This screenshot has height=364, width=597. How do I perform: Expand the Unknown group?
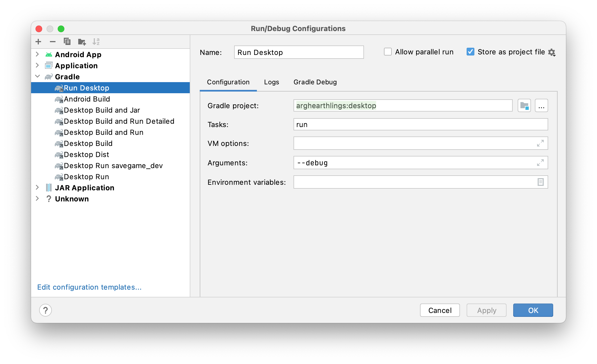tap(37, 199)
